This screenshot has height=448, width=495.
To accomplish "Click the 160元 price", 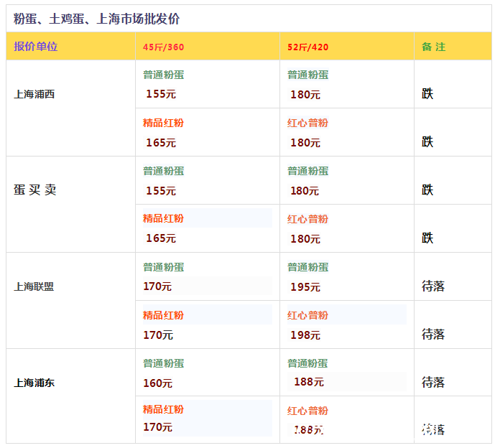I will click(x=158, y=383).
